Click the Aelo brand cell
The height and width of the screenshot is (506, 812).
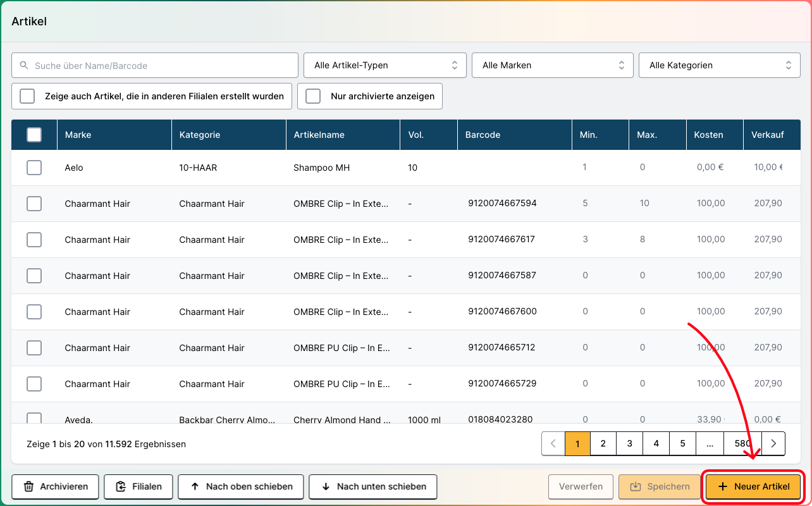tap(74, 168)
